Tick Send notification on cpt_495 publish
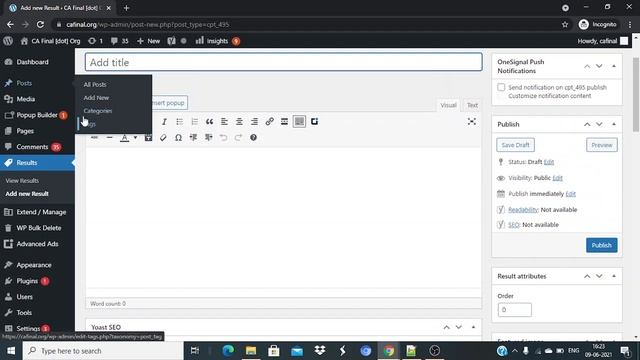The width and height of the screenshot is (640, 360). coord(501,87)
